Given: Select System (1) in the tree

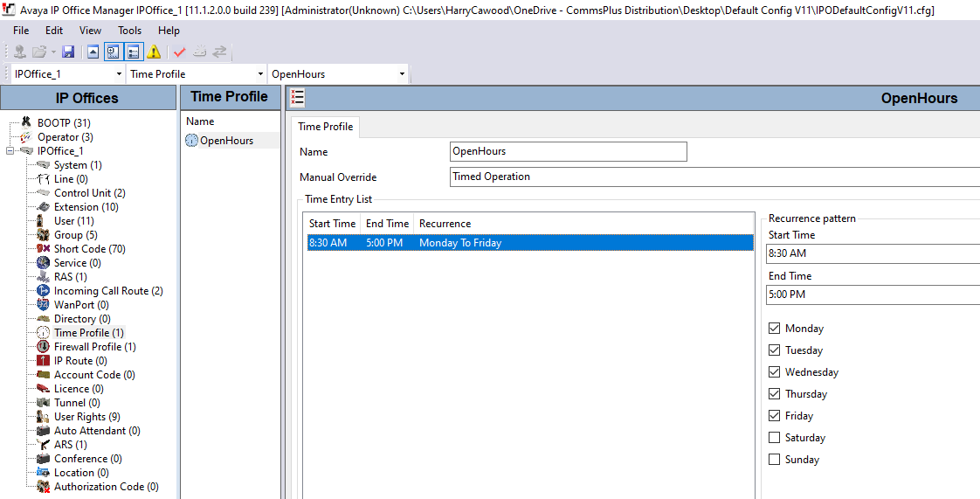Looking at the screenshot, I should coord(78,165).
